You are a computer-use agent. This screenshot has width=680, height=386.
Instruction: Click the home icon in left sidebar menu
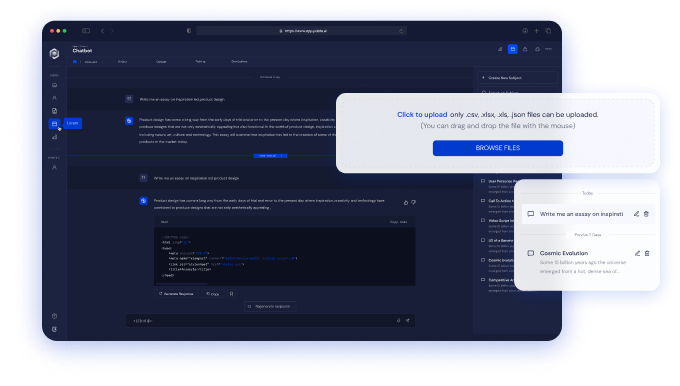[x=54, y=85]
